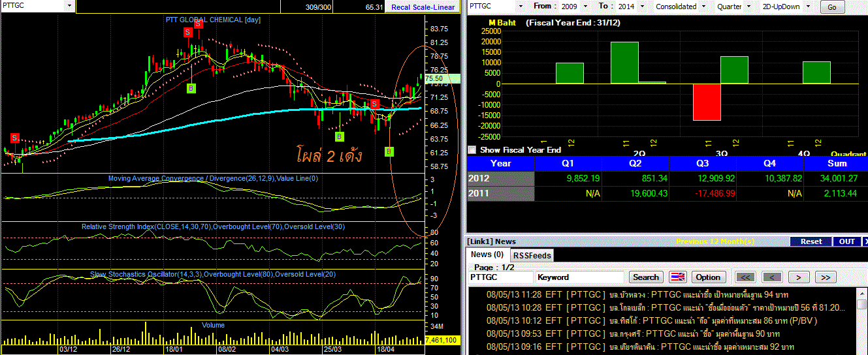Screen dimensions: 868x355
Task: Click the 75.50 current price label
Action: (x=442, y=78)
